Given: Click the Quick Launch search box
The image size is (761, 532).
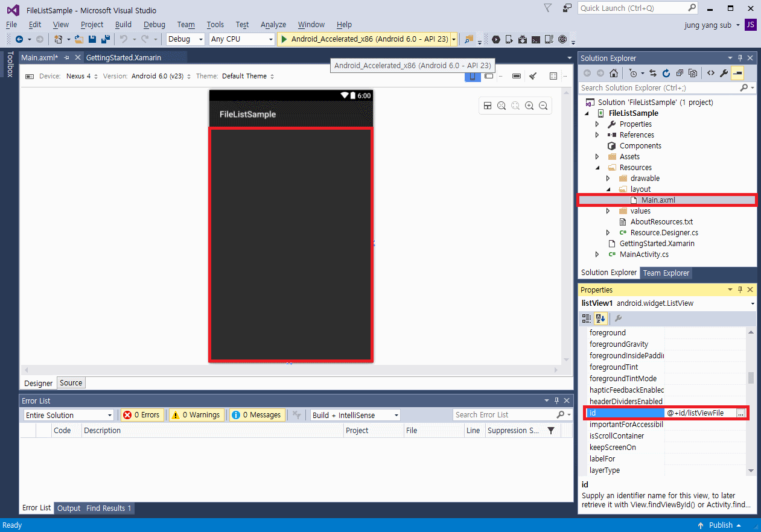Looking at the screenshot, I should point(638,8).
